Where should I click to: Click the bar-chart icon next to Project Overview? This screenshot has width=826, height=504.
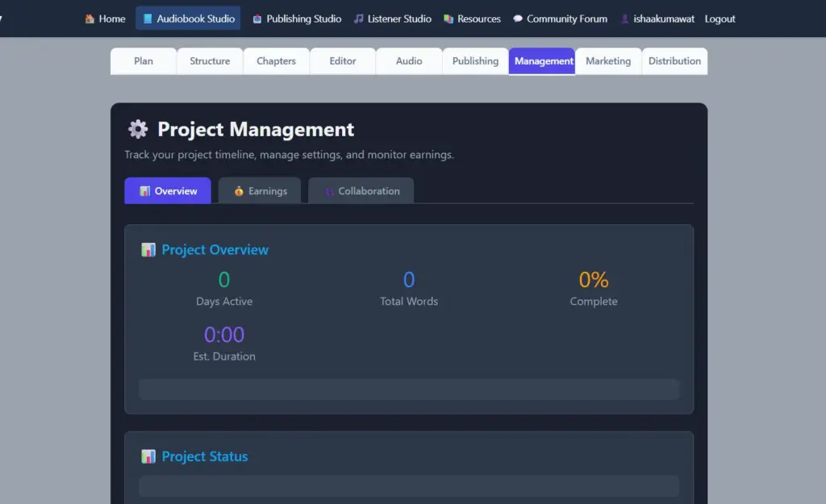[x=148, y=250]
